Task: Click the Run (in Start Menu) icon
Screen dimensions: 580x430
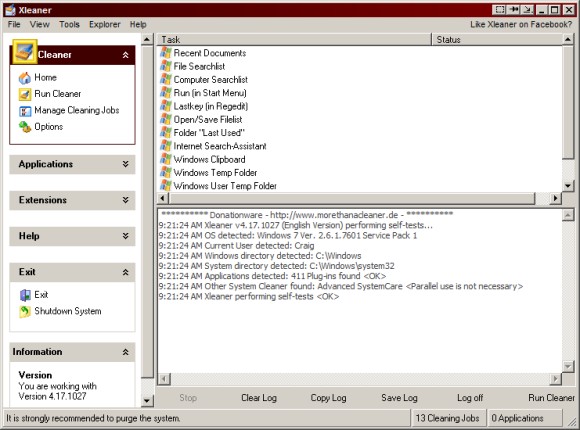Action: 165,93
